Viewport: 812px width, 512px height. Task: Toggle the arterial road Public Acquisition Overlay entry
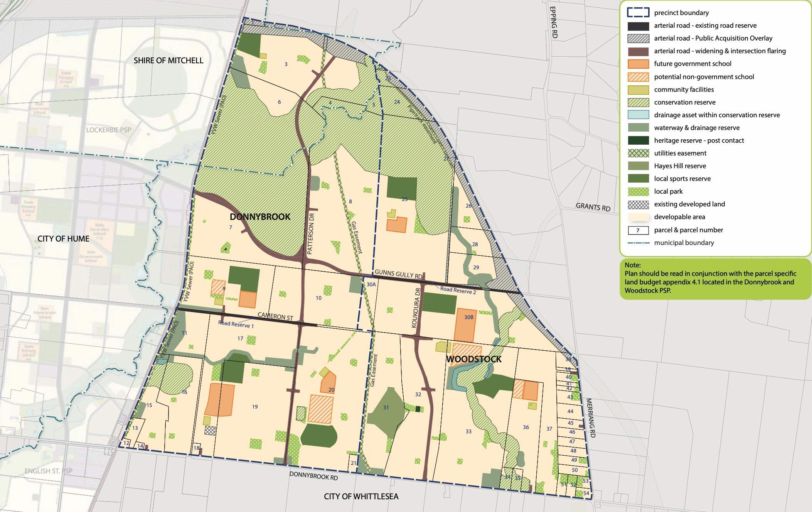click(x=638, y=38)
